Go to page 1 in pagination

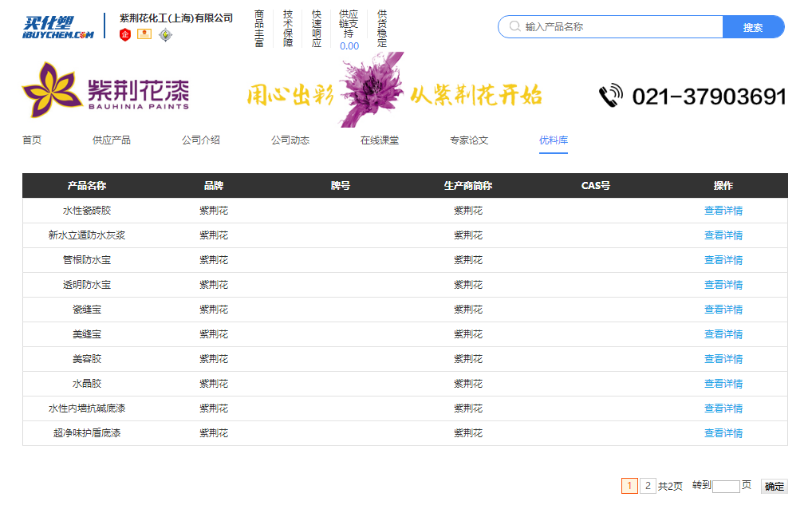coord(629,486)
